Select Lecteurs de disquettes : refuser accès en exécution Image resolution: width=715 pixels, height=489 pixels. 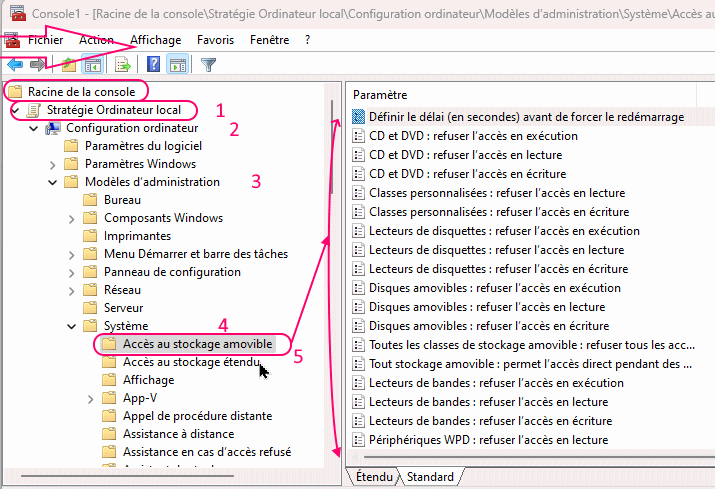(504, 231)
